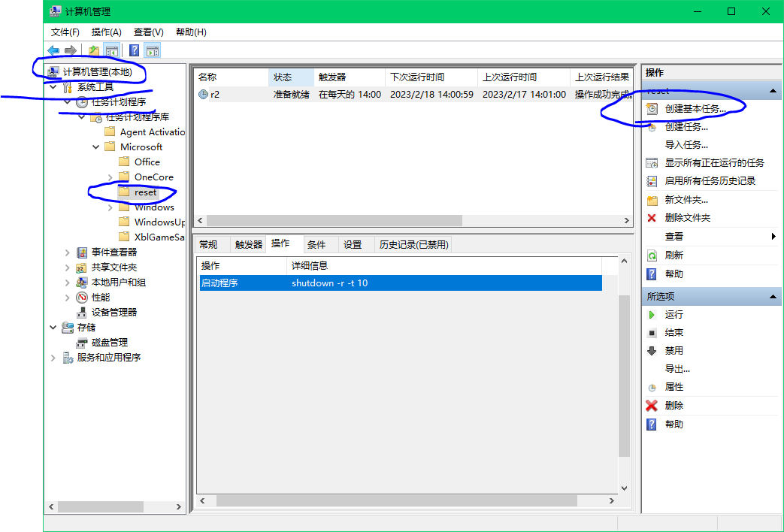Image resolution: width=784 pixels, height=532 pixels.
Task: Switch to the 触发器 tab
Action: [249, 244]
